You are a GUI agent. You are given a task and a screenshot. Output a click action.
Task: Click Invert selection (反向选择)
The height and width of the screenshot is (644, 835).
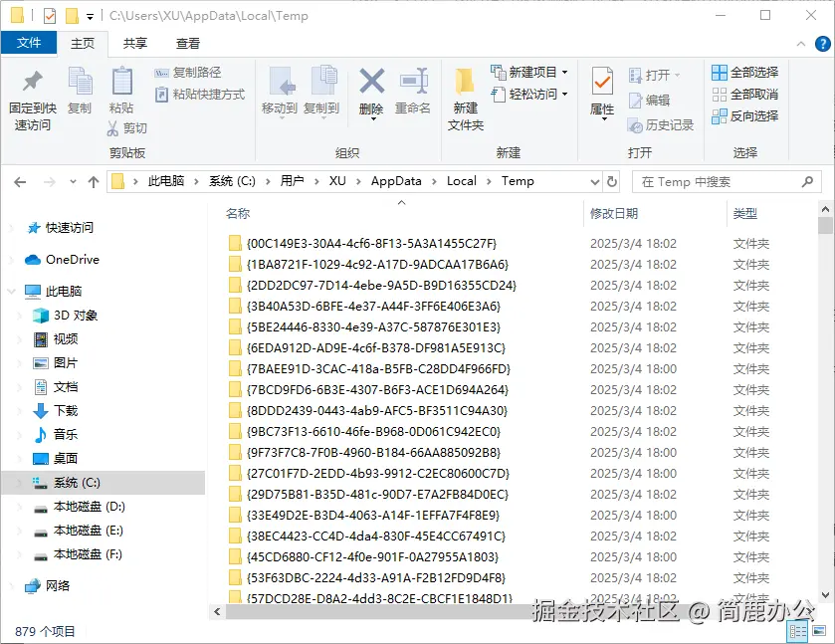(744, 116)
